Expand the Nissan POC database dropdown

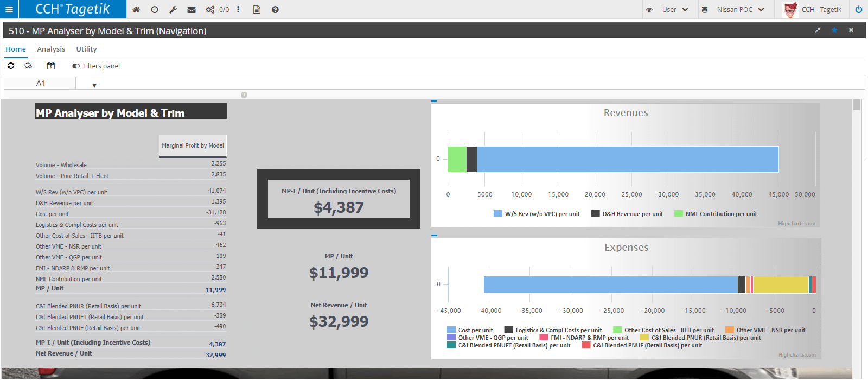(x=740, y=10)
